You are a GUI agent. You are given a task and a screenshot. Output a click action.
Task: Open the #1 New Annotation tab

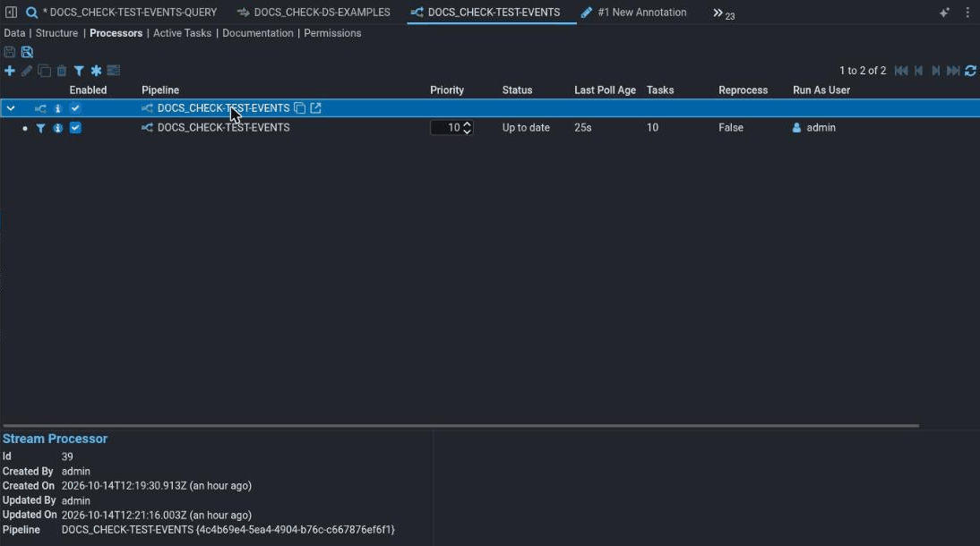coord(633,12)
